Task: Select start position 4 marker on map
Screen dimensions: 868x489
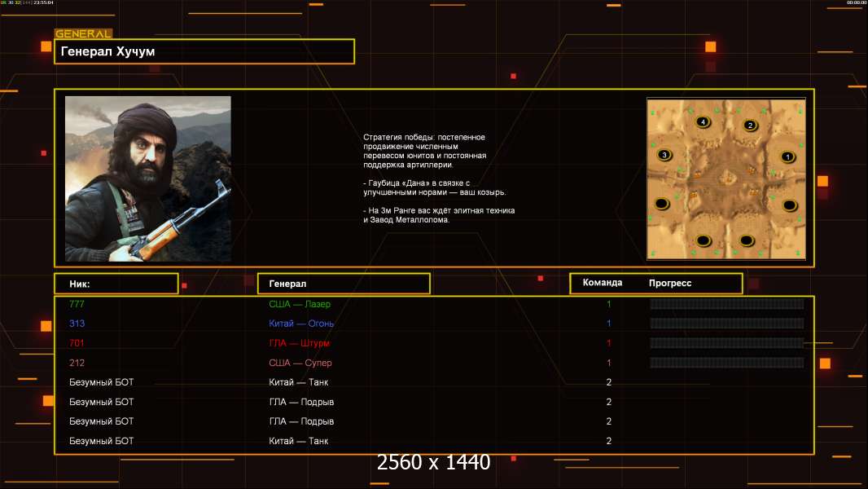Action: (x=704, y=122)
